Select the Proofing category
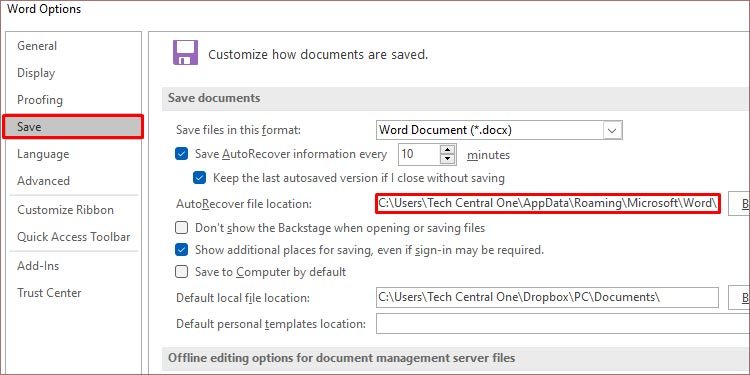750x375 pixels. (x=40, y=100)
